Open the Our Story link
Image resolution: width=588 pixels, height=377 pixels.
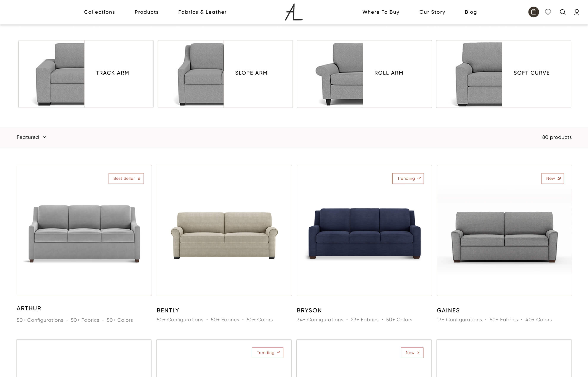pos(432,12)
